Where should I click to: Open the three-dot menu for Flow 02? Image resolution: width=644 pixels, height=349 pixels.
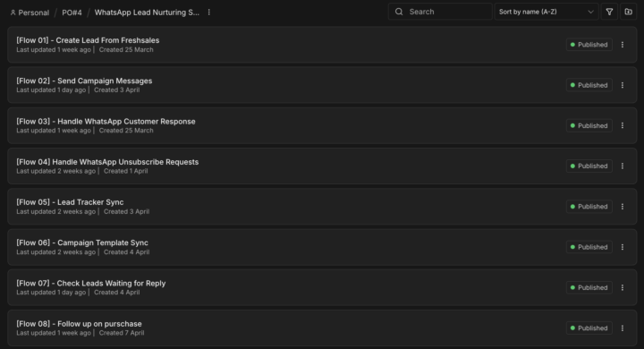coord(623,85)
